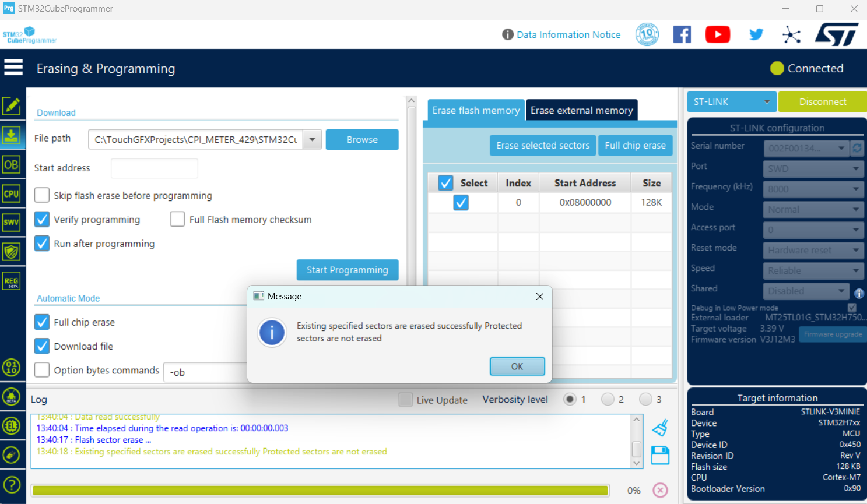Clear the log with the broom icon
This screenshot has height=504, width=867.
pyautogui.click(x=660, y=428)
